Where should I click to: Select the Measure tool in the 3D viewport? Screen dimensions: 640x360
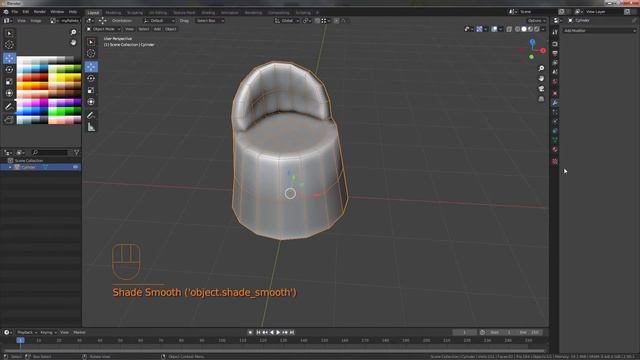[x=91, y=127]
